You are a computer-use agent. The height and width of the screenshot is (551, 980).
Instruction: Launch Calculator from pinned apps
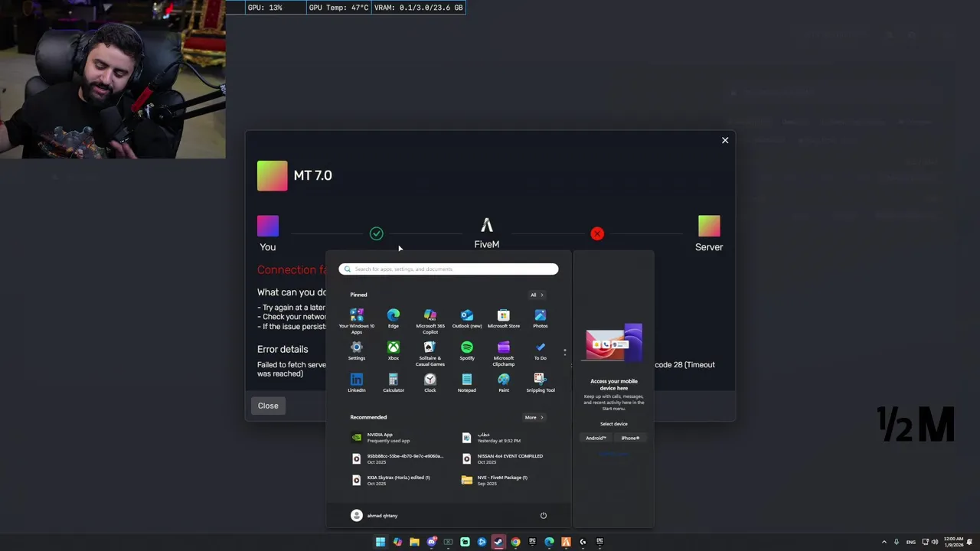coord(394,383)
